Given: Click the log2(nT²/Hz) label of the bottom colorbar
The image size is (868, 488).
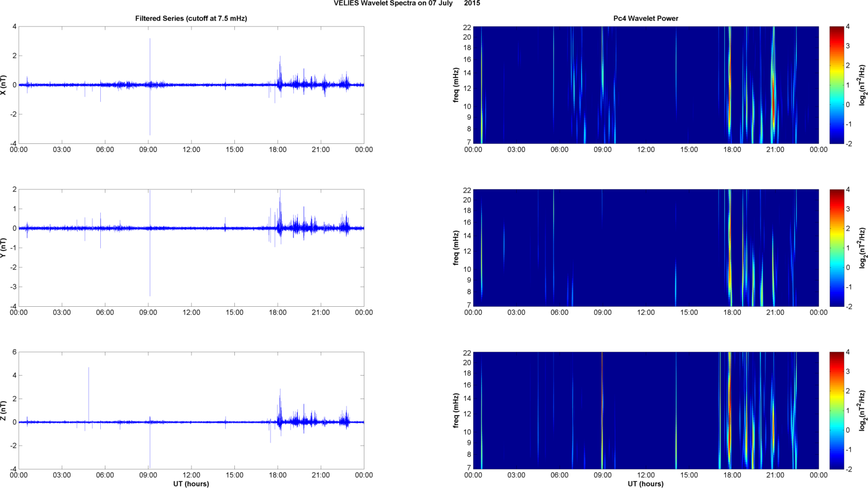Looking at the screenshot, I should tap(862, 411).
